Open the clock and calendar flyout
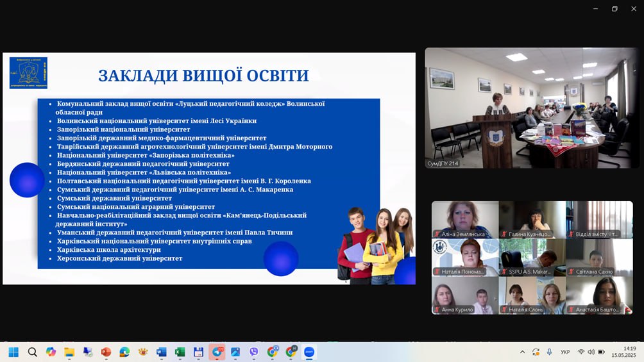Viewport: 644px width, 362px height. [x=623, y=352]
